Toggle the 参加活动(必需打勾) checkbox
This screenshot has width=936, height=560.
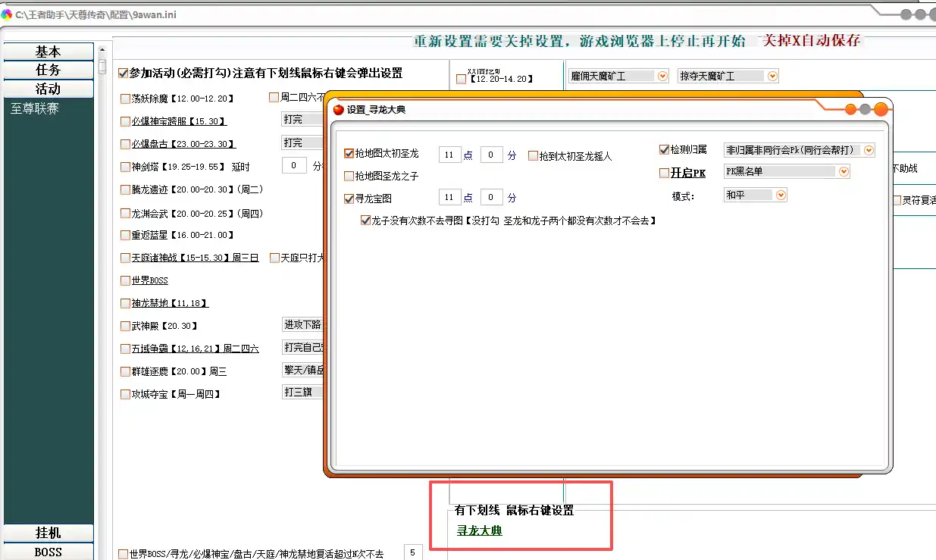click(x=123, y=74)
